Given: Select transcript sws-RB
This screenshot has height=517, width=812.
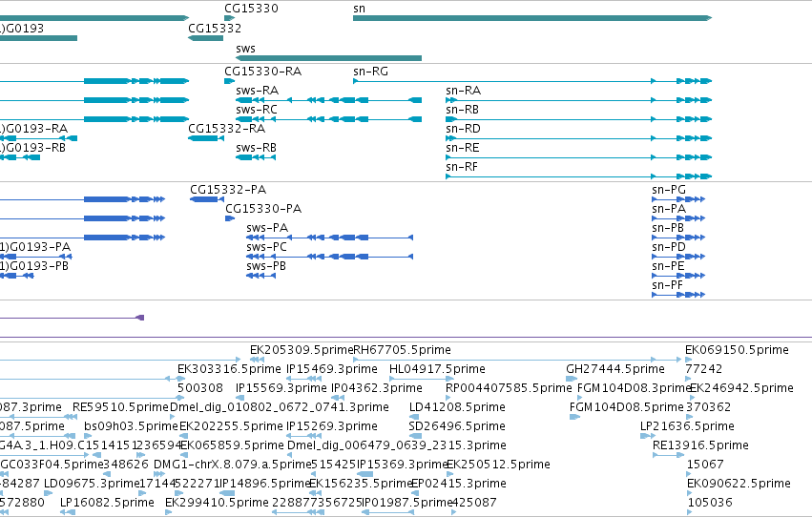Looking at the screenshot, I should 256,157.
